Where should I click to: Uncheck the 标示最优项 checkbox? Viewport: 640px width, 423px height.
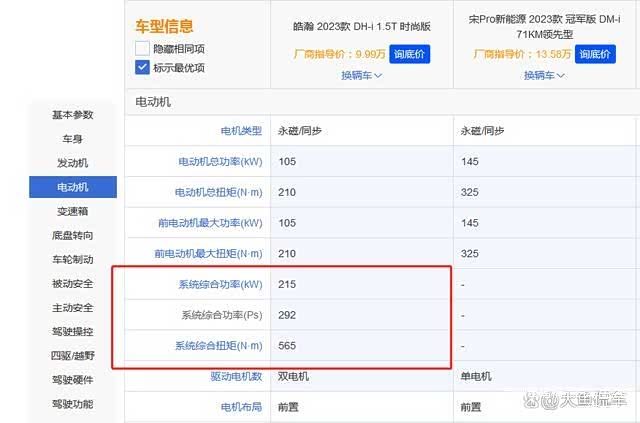(142, 68)
